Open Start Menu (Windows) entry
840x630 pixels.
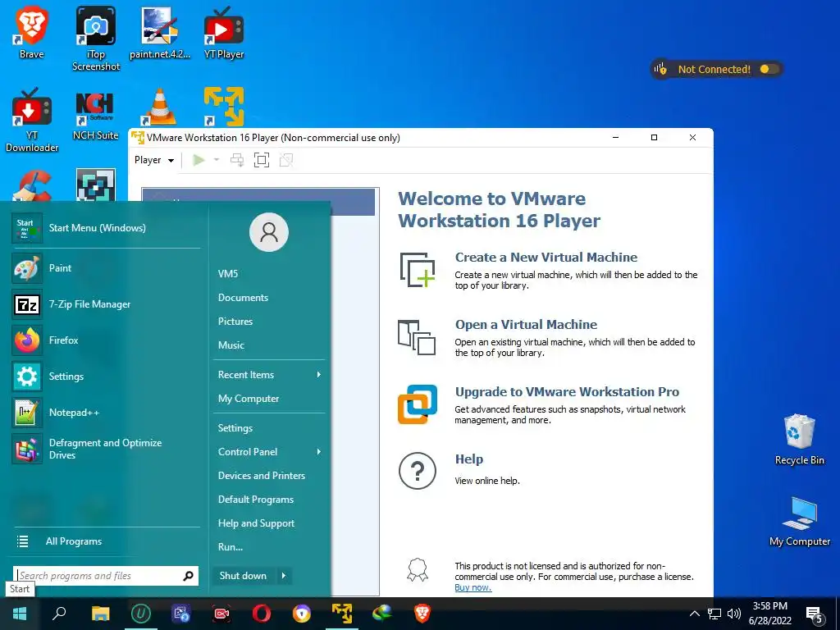(106, 228)
